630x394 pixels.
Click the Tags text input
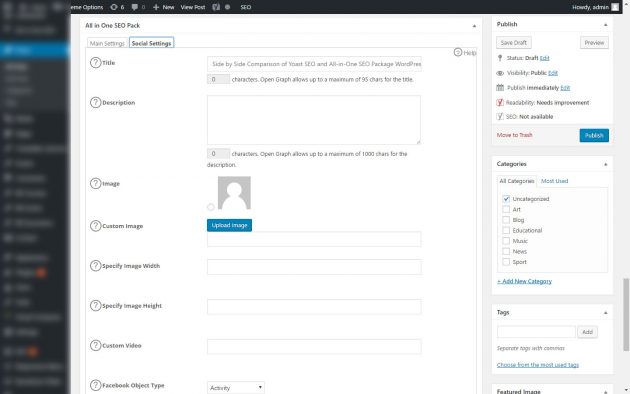536,332
